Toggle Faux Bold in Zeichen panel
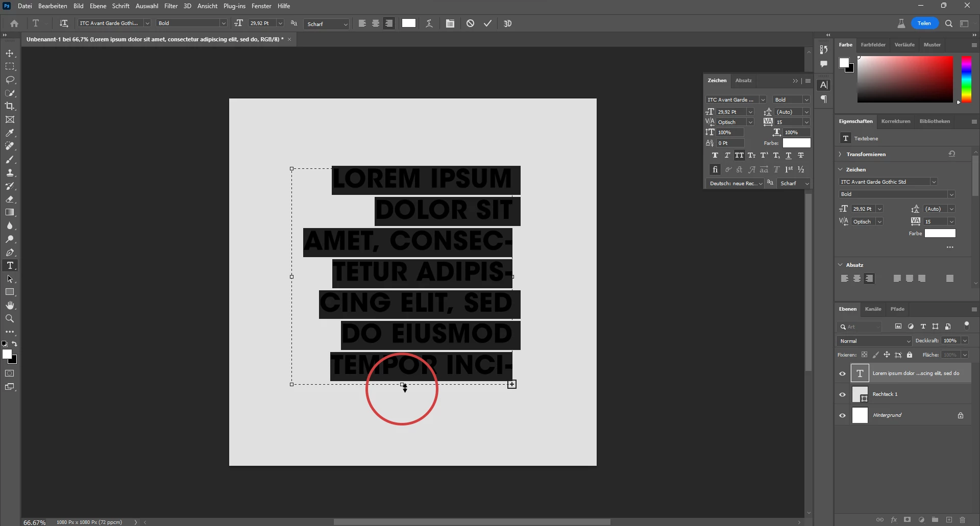Image resolution: width=980 pixels, height=526 pixels. pyautogui.click(x=715, y=156)
